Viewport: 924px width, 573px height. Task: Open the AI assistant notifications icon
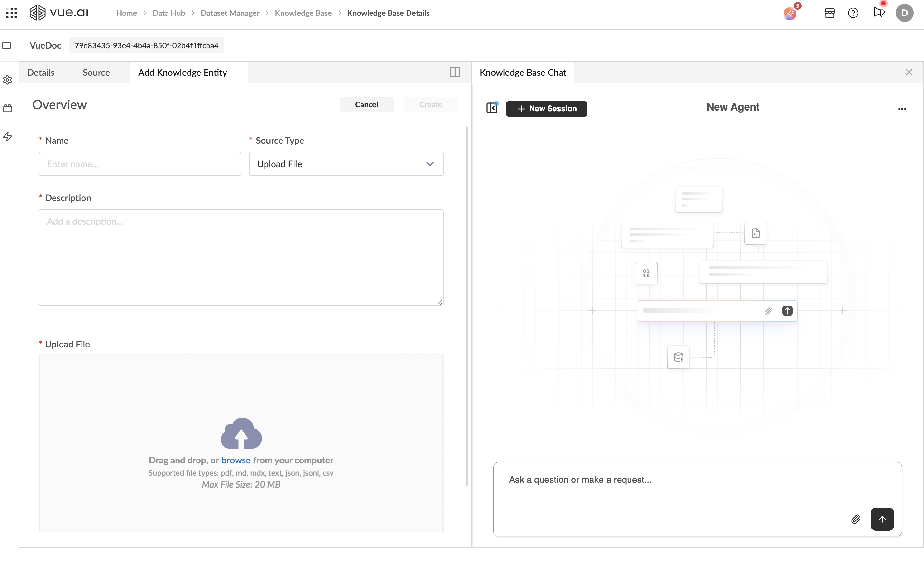pyautogui.click(x=790, y=13)
